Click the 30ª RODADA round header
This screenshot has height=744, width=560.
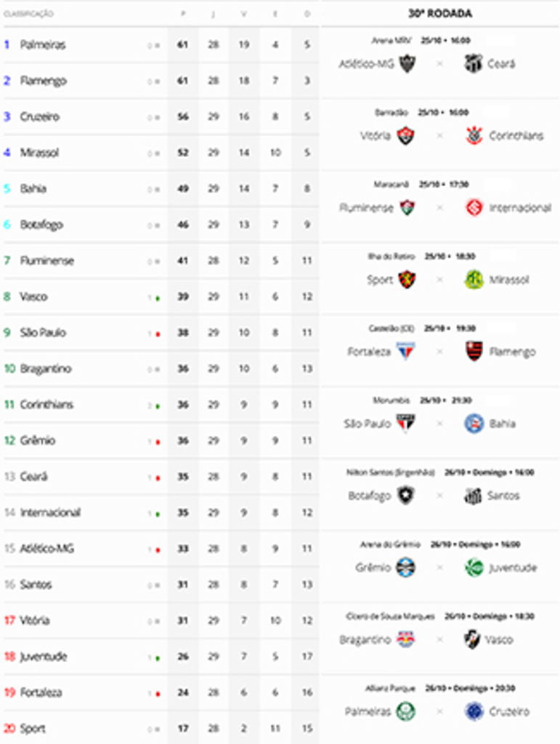coord(440,14)
